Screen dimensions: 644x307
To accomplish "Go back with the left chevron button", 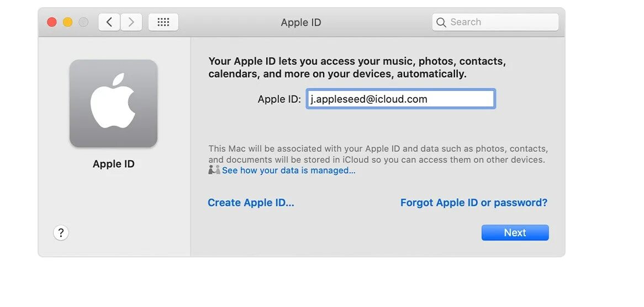I will 109,22.
